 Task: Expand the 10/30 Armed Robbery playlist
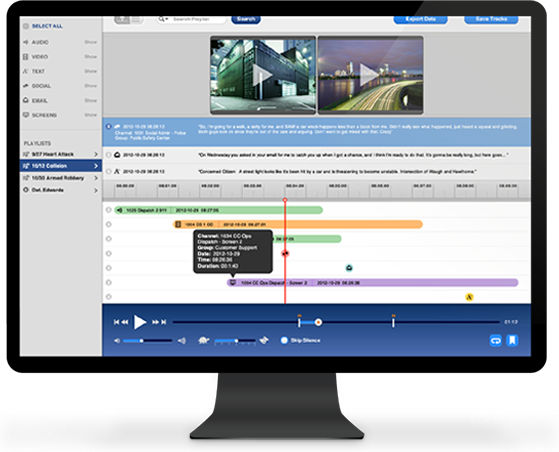(x=96, y=178)
